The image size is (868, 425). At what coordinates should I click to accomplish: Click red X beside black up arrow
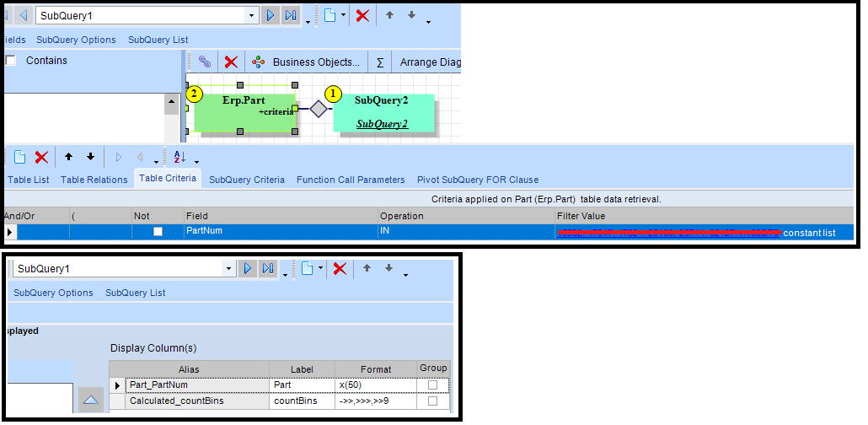coord(41,157)
